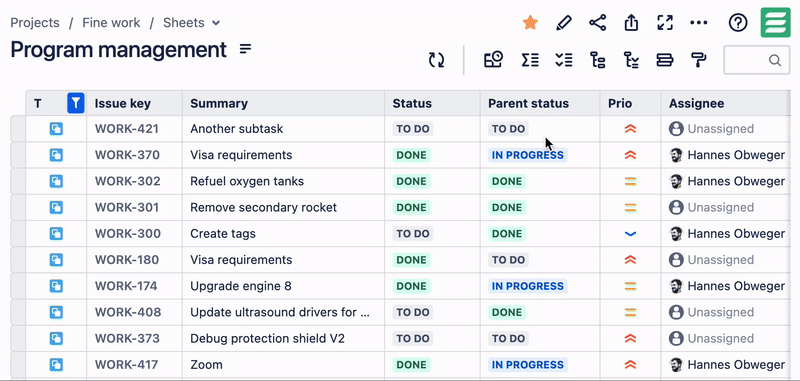Click Hannes Obweger avatar in WORK-302 row
The width and height of the screenshot is (800, 381).
coord(676,181)
